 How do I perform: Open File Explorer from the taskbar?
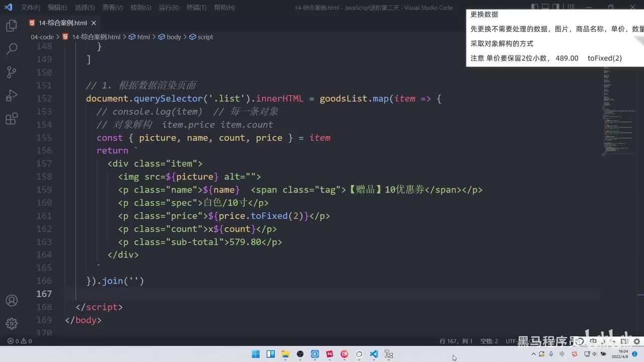point(285,354)
